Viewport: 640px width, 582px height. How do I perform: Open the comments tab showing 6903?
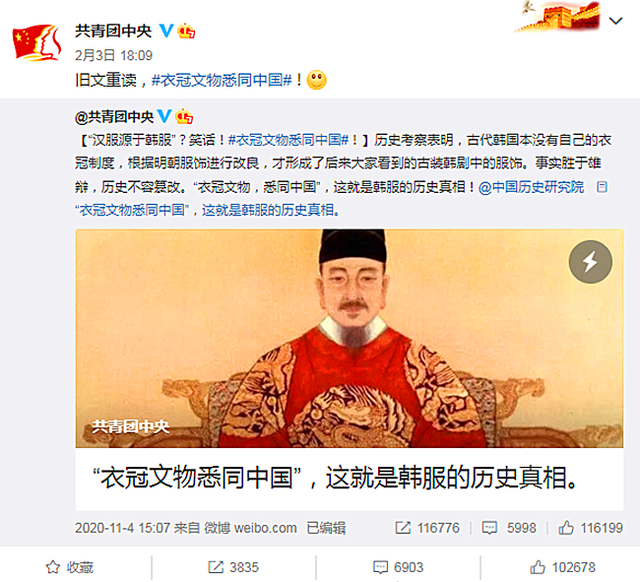pyautogui.click(x=398, y=567)
